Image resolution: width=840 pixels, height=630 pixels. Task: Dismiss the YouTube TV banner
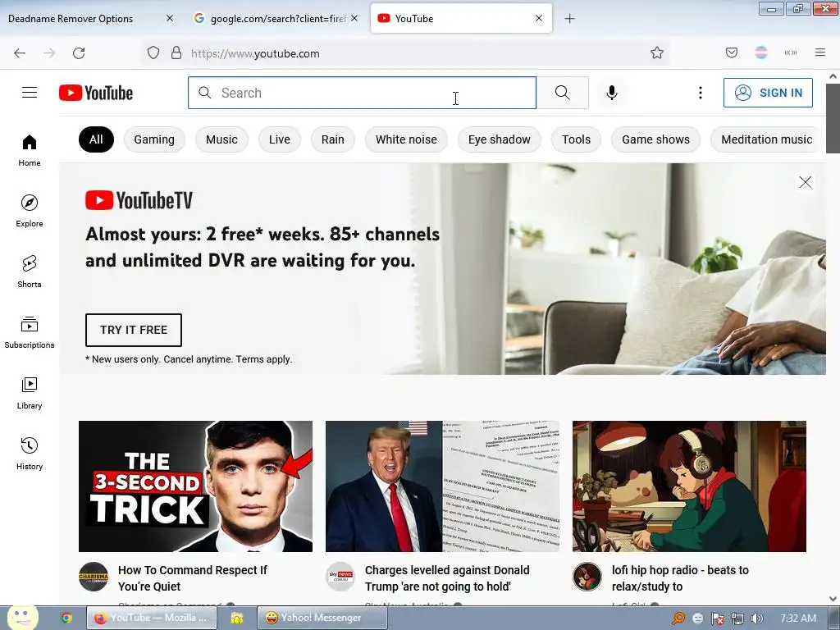(806, 182)
